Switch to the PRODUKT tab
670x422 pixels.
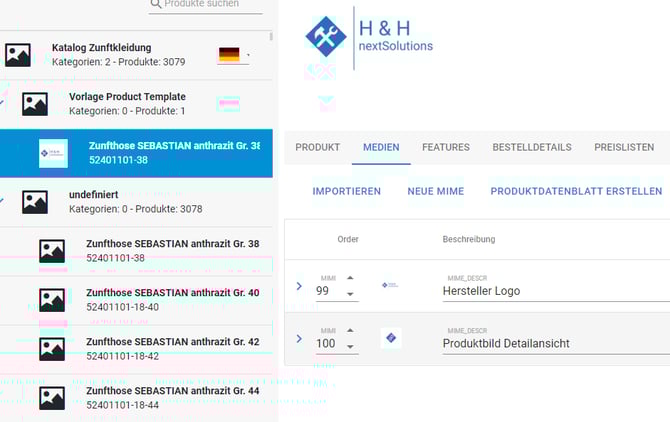(317, 147)
